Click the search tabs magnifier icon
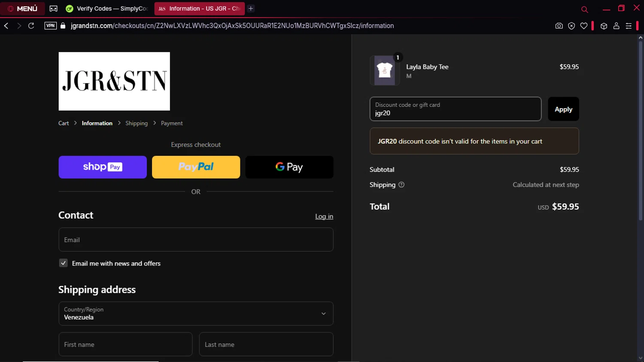The image size is (644, 362). pyautogui.click(x=584, y=9)
